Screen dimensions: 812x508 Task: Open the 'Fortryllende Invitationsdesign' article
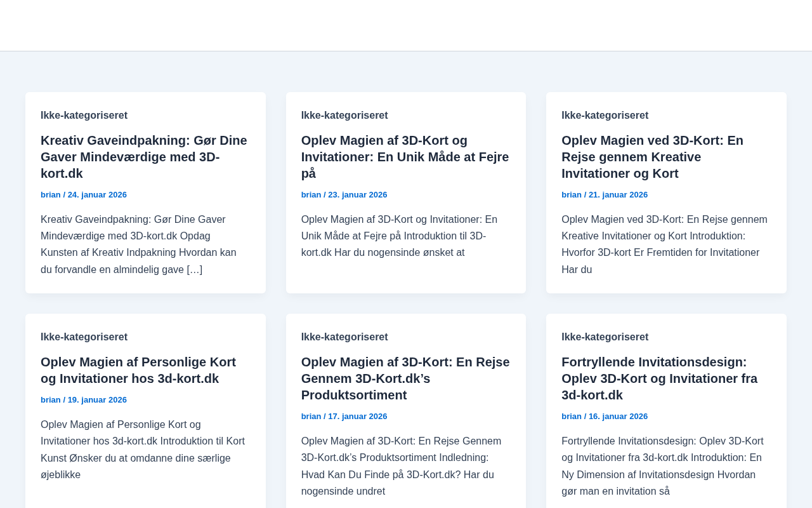point(659,378)
